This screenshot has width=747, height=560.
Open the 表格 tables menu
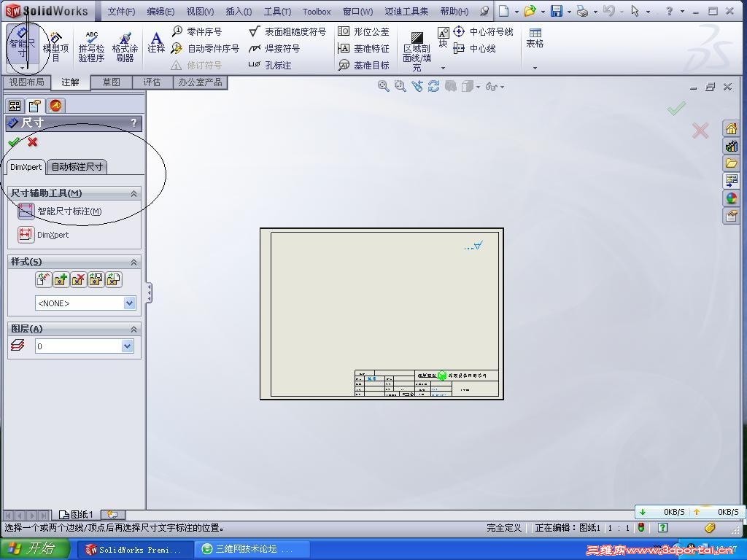pyautogui.click(x=535, y=38)
